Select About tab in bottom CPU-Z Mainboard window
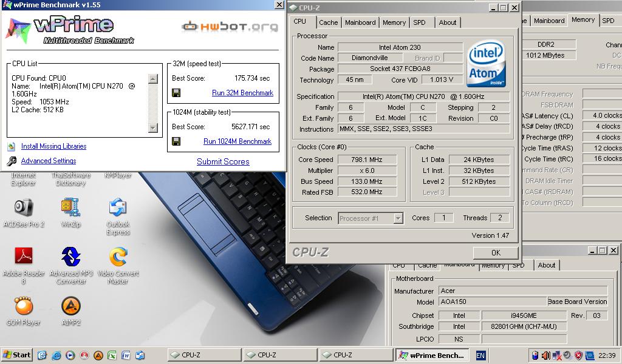The height and width of the screenshot is (364, 622). pos(546,265)
